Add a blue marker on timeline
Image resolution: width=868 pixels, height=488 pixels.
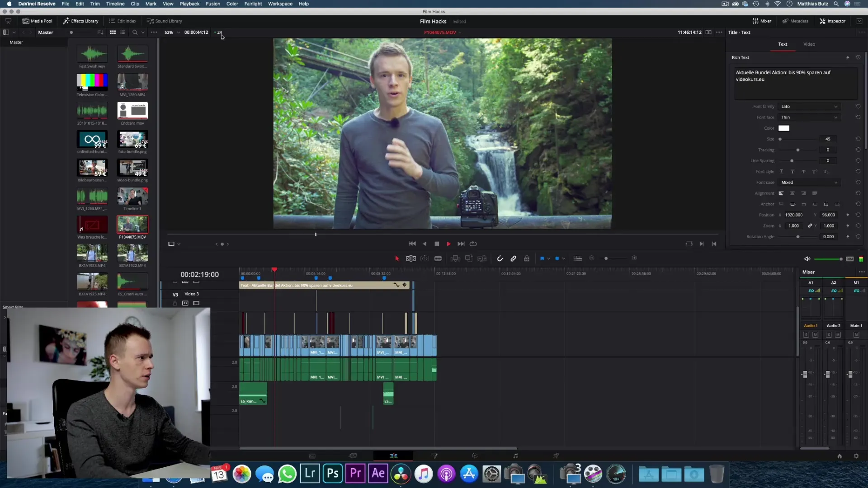(557, 258)
